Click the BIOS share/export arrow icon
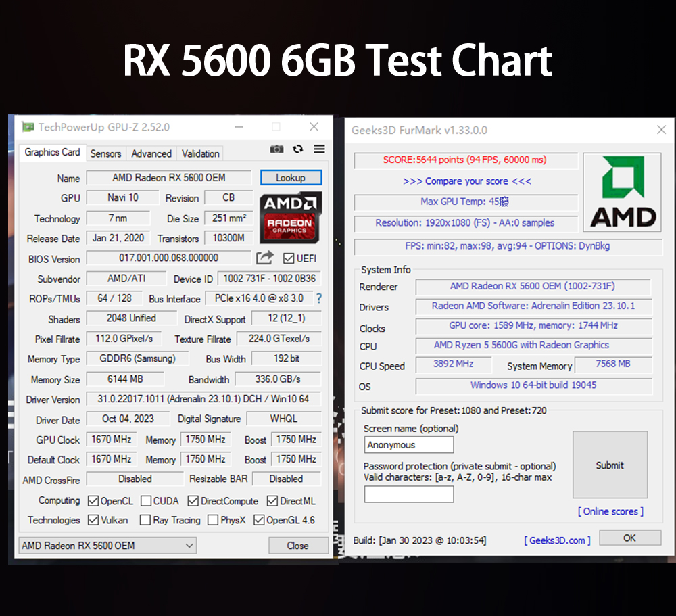The width and height of the screenshot is (676, 616). 265,258
